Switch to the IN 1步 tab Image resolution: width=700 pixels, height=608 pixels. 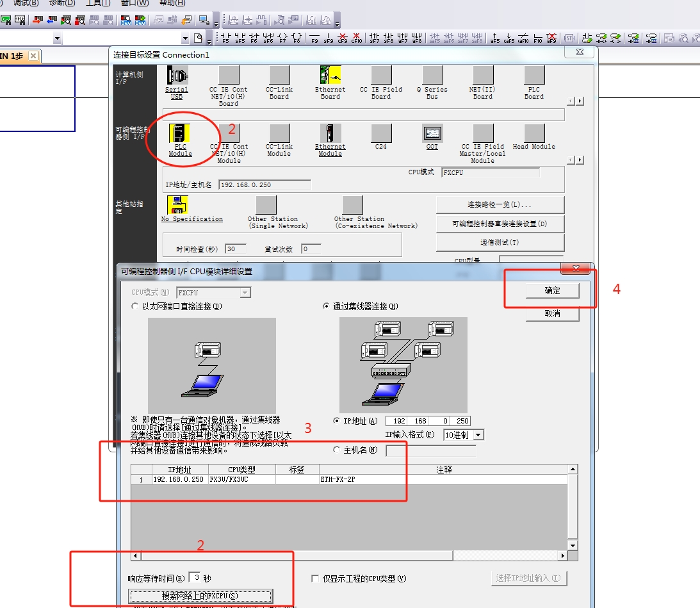pos(13,56)
